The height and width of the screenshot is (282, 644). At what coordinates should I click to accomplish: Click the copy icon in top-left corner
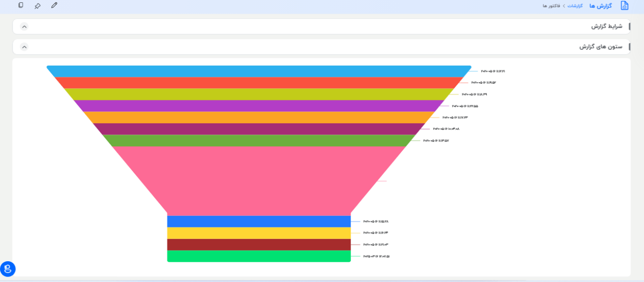(x=21, y=5)
